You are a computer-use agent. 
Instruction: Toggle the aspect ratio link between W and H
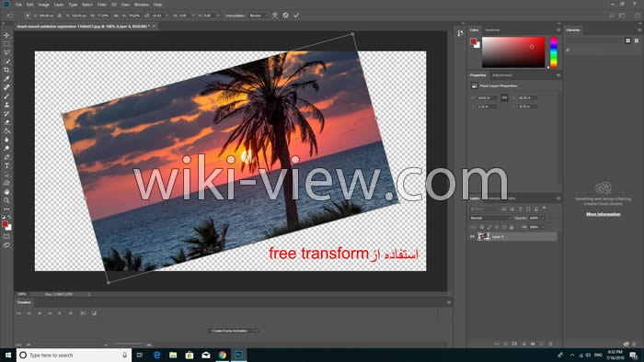tap(116, 16)
